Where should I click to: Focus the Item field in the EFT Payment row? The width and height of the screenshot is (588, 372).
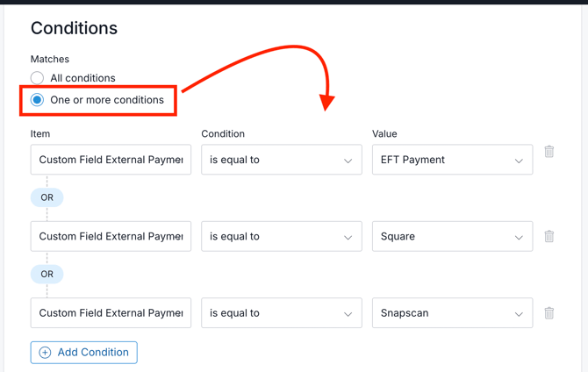click(x=111, y=160)
